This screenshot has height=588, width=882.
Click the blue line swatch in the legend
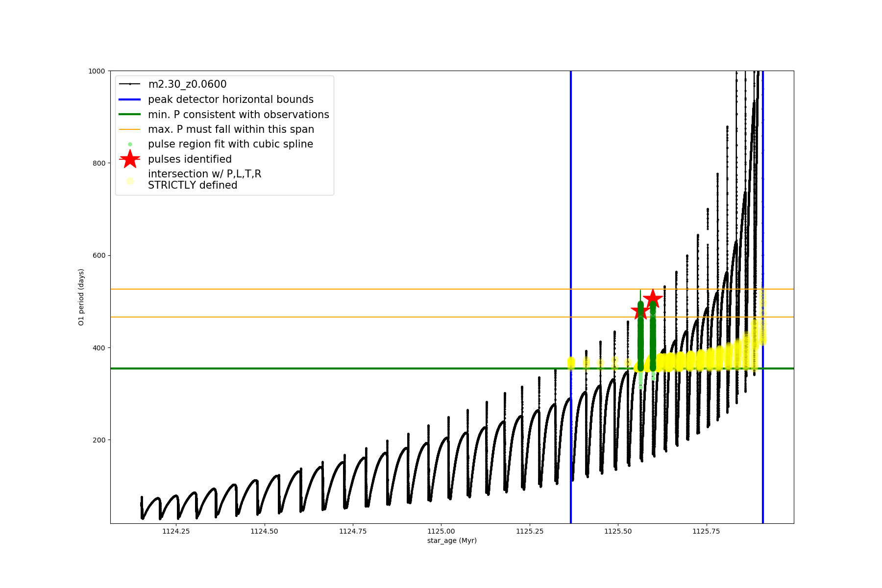coord(130,99)
